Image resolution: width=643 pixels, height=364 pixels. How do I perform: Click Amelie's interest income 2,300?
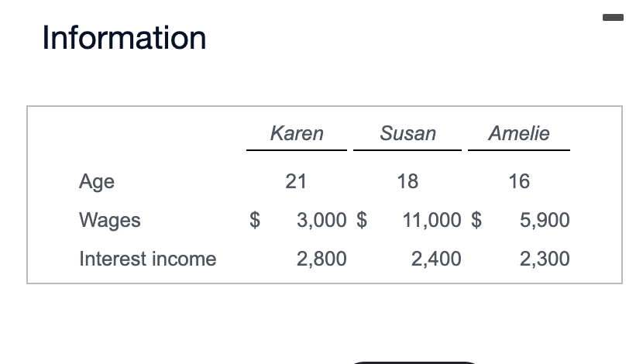click(x=545, y=259)
